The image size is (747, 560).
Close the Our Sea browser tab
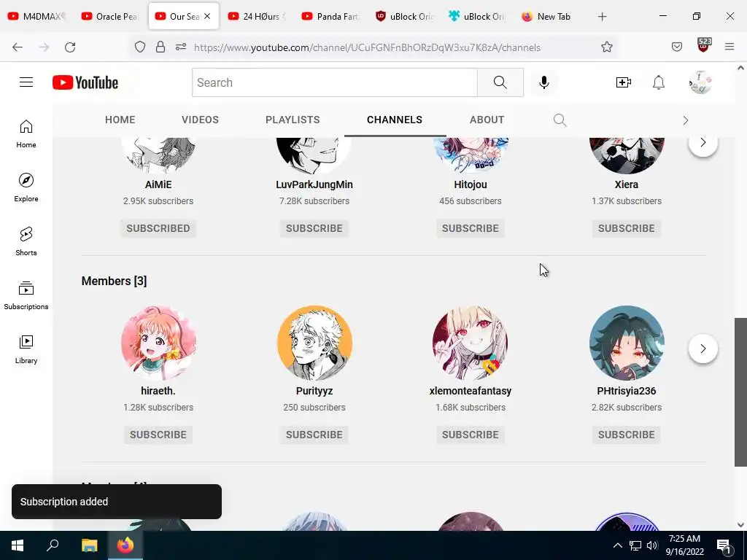(207, 16)
